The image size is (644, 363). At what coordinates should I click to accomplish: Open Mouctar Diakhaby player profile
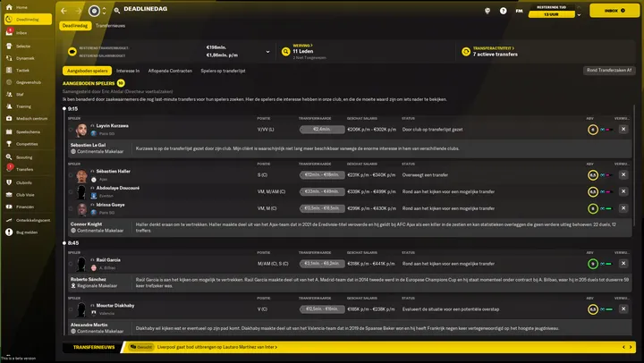pyautogui.click(x=115, y=306)
